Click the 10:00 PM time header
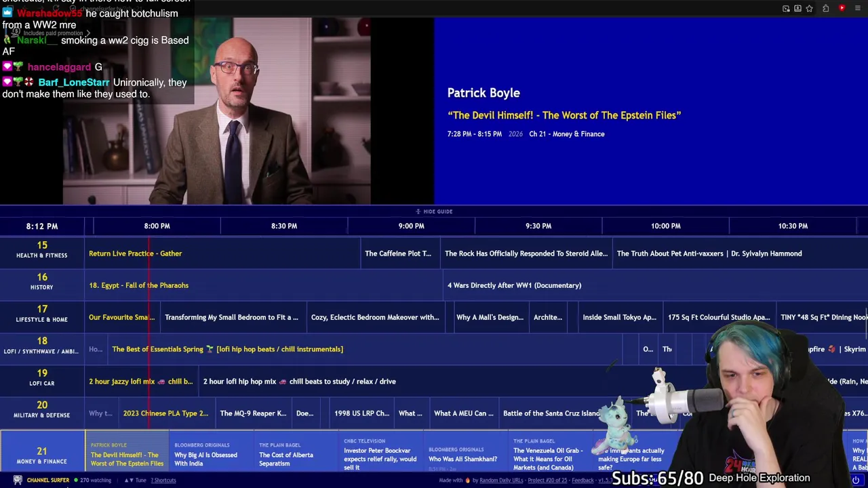This screenshot has height=488, width=868. coord(665,226)
